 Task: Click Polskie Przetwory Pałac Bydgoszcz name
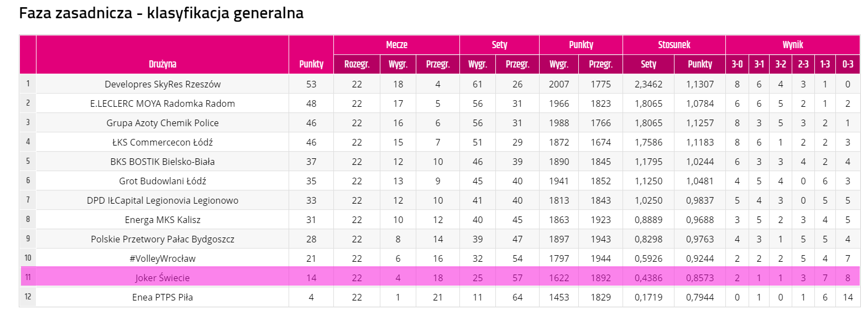[163, 239]
